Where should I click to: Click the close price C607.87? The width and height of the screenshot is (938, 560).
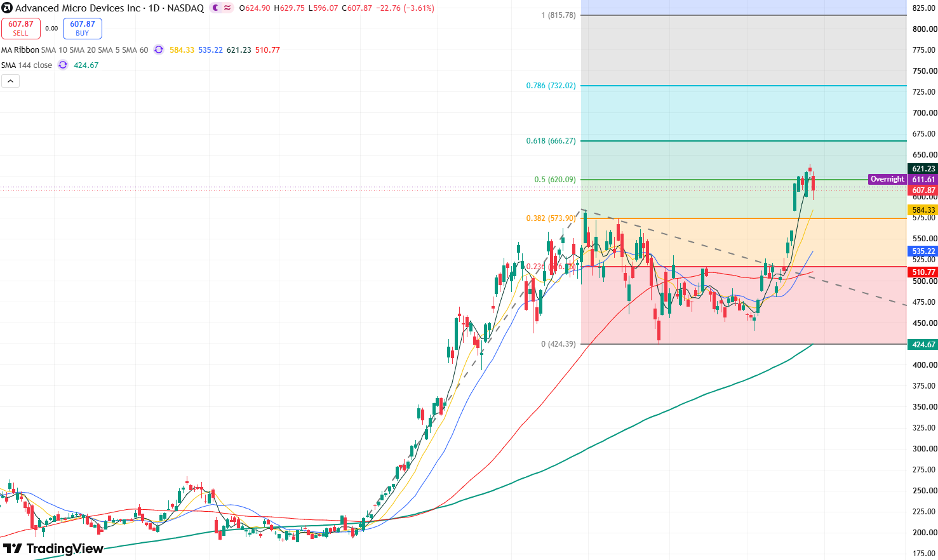(x=357, y=8)
